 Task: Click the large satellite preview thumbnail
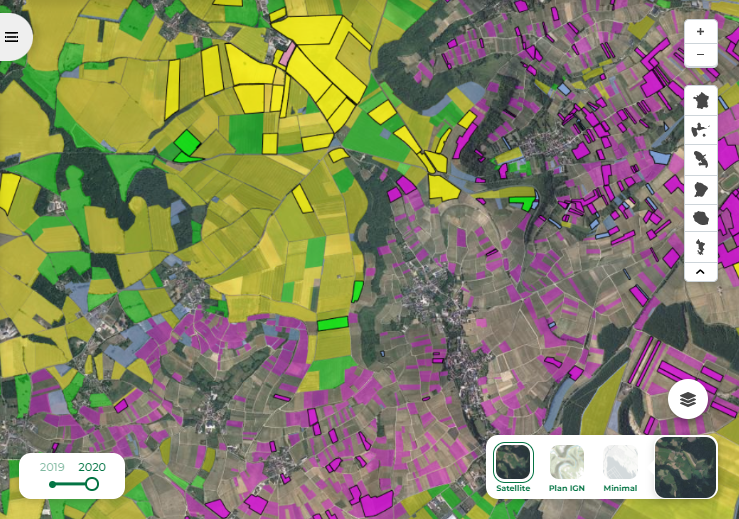tap(685, 467)
